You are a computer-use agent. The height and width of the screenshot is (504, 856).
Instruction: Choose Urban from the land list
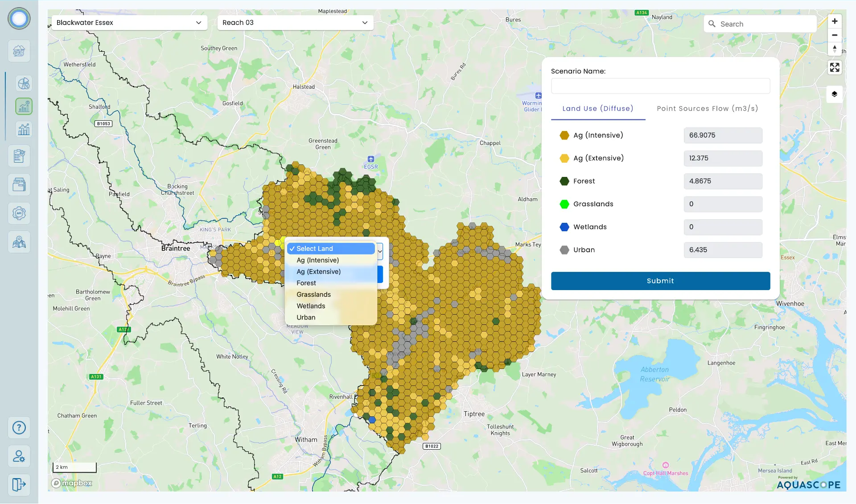coord(331,318)
